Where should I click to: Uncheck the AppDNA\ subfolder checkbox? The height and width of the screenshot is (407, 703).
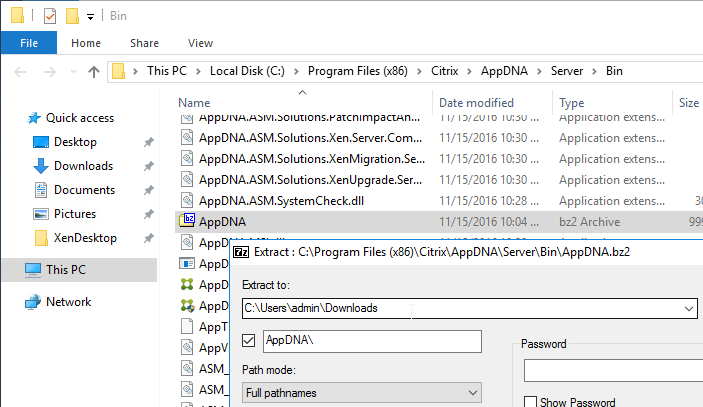(248, 341)
